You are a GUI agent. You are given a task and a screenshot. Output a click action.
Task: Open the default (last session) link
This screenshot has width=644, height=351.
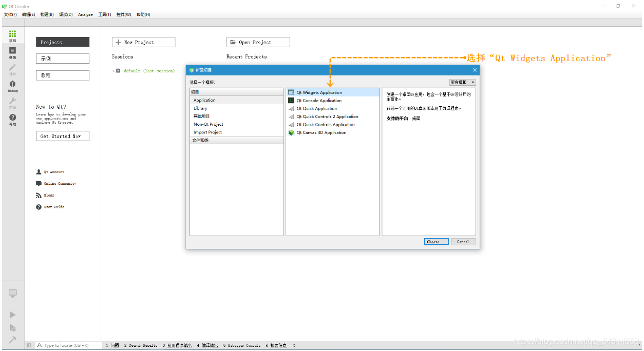[x=149, y=71]
